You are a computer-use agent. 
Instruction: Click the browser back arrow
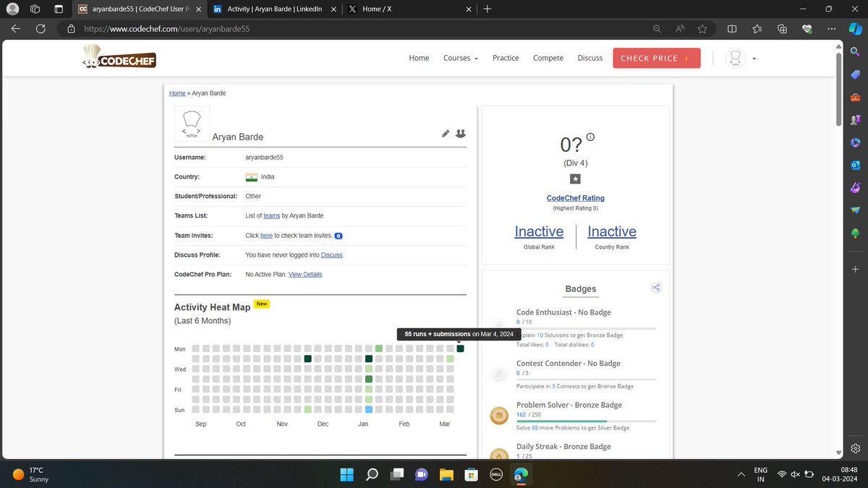click(16, 29)
